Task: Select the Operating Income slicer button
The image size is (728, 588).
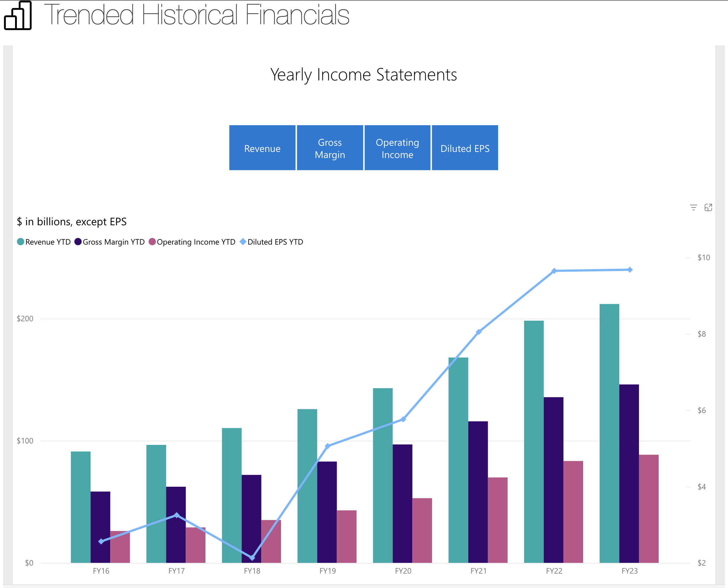Action: coord(397,148)
